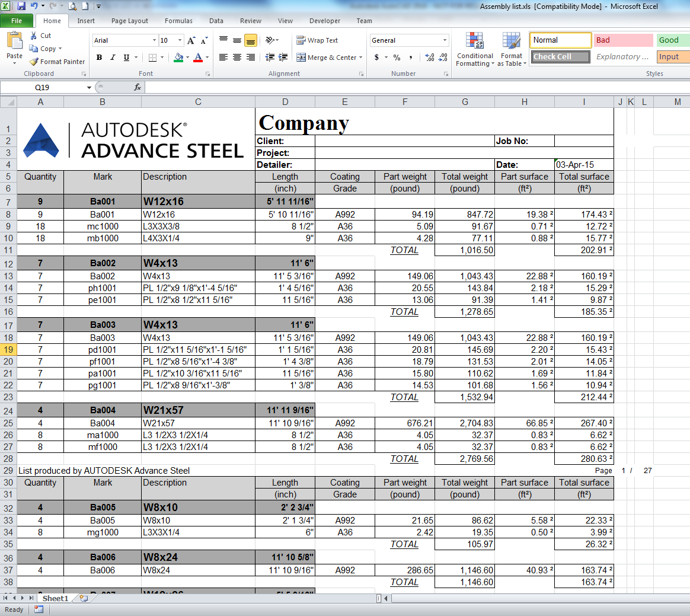Viewport: 690px width, 616px height.
Task: Select cell containing pd1001
Action: pos(103,350)
